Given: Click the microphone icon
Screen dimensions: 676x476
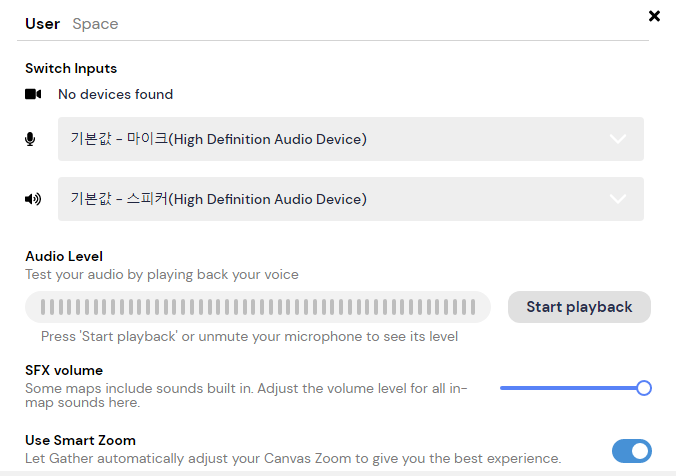Looking at the screenshot, I should (30, 139).
